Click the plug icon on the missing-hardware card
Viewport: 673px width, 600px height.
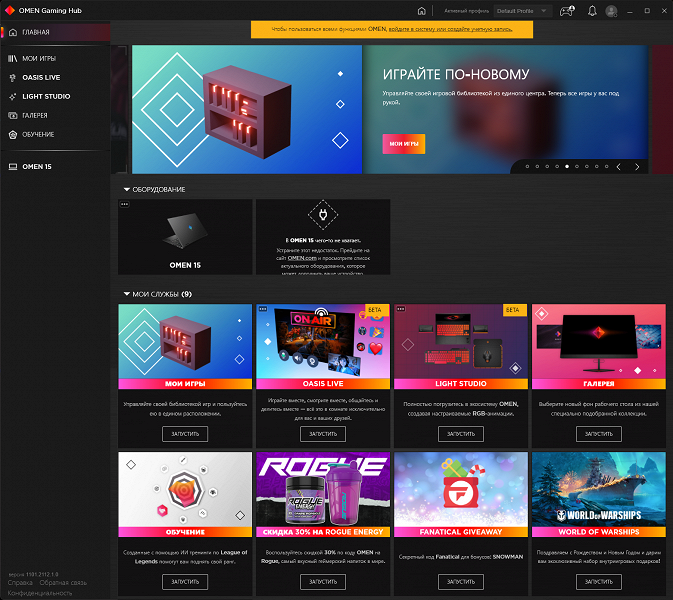323,215
